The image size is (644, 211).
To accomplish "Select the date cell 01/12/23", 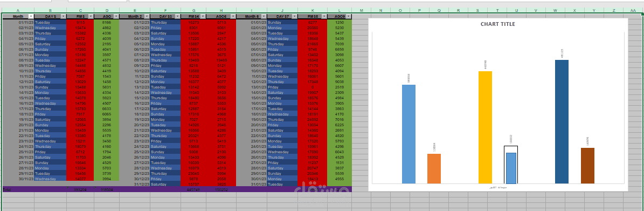I will [x=134, y=22].
